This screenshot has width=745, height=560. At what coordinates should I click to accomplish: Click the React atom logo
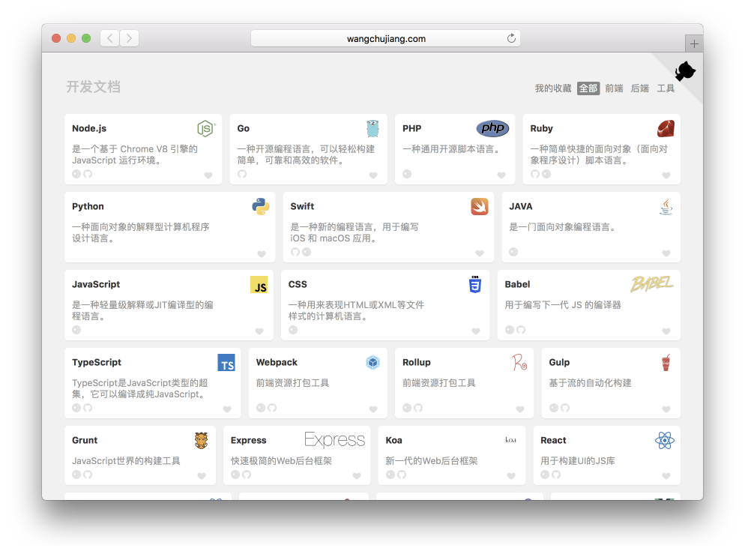665,440
